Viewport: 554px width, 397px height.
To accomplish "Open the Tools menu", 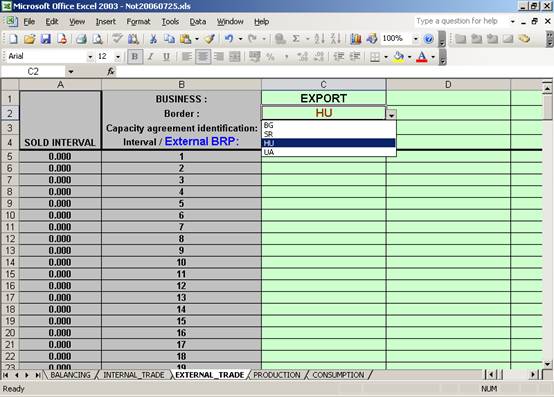I will pyautogui.click(x=170, y=22).
